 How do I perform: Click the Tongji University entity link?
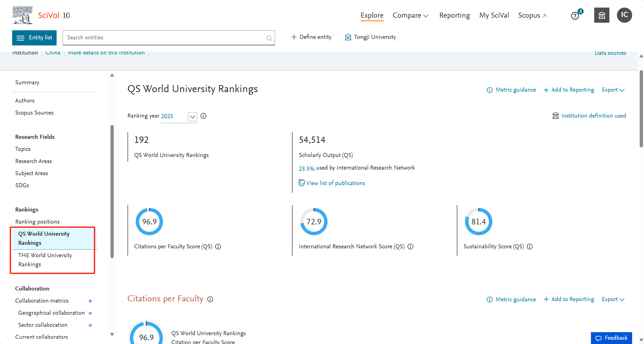click(371, 37)
